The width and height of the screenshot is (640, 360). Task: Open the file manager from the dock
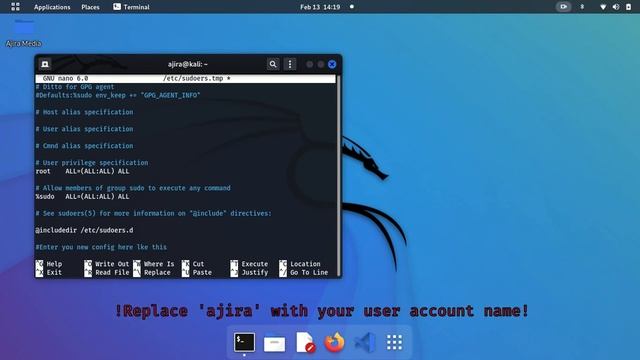tap(274, 343)
